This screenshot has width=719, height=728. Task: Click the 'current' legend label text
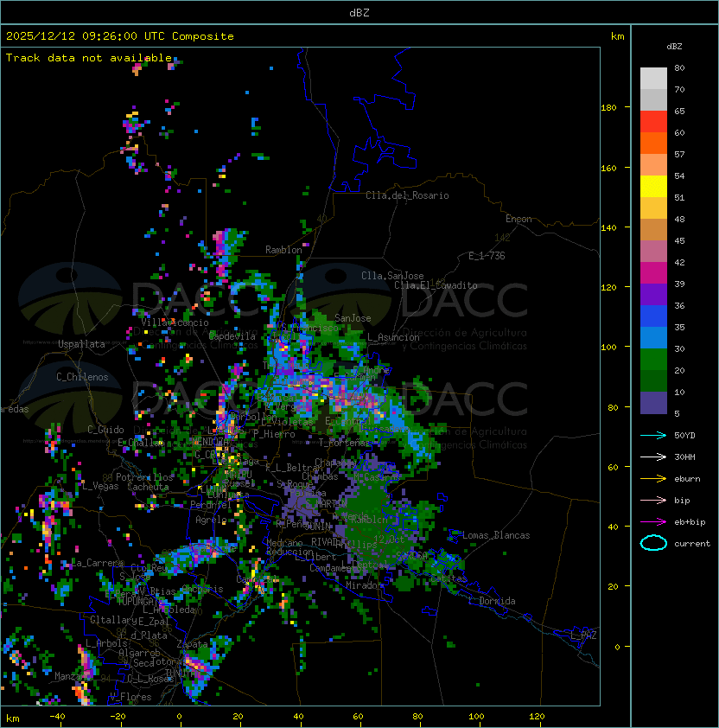point(692,544)
